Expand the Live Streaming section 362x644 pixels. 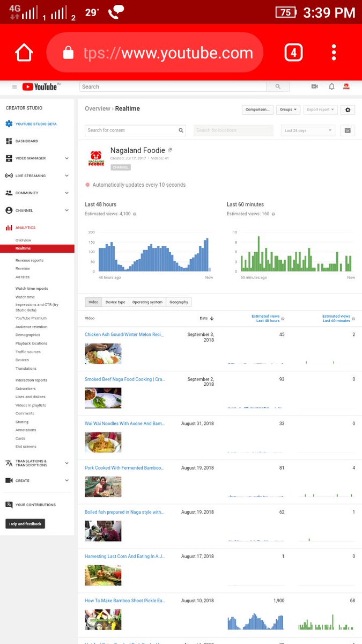67,175
